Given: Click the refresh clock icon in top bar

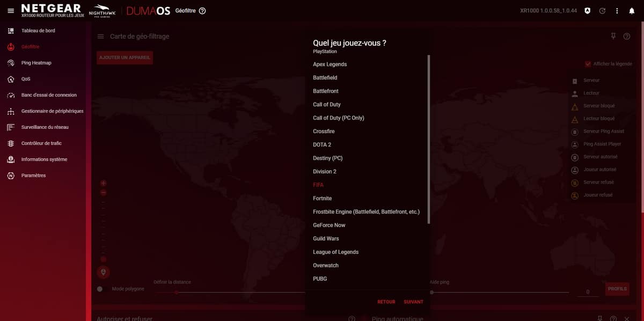Looking at the screenshot, I should pos(602,11).
